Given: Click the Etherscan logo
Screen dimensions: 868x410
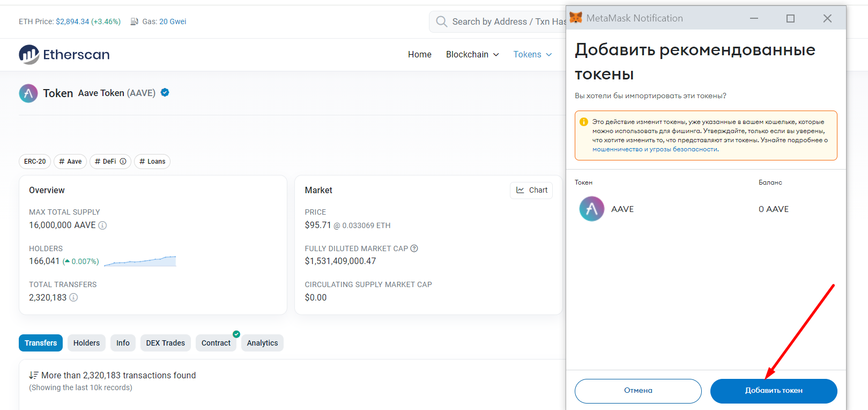Looking at the screenshot, I should click(64, 55).
